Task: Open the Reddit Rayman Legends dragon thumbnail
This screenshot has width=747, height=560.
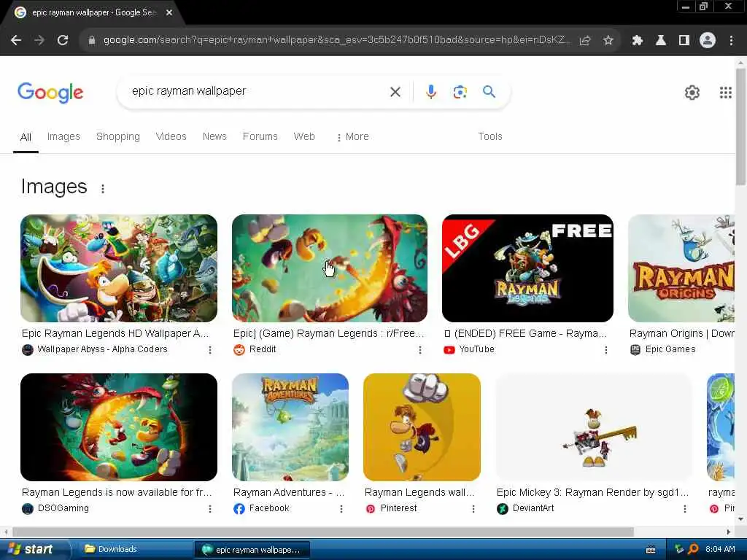Action: click(330, 268)
